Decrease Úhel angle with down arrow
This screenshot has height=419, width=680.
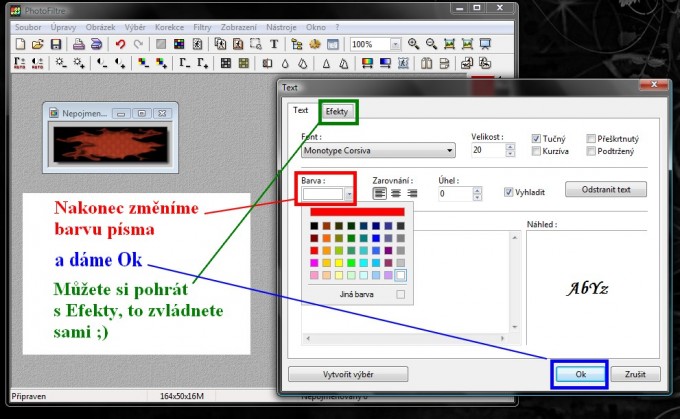coord(477,197)
